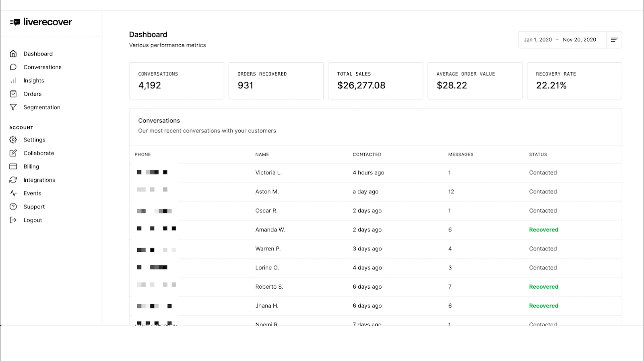The width and height of the screenshot is (644, 361).
Task: Click the Integrations sync arrows icon
Action: point(13,180)
